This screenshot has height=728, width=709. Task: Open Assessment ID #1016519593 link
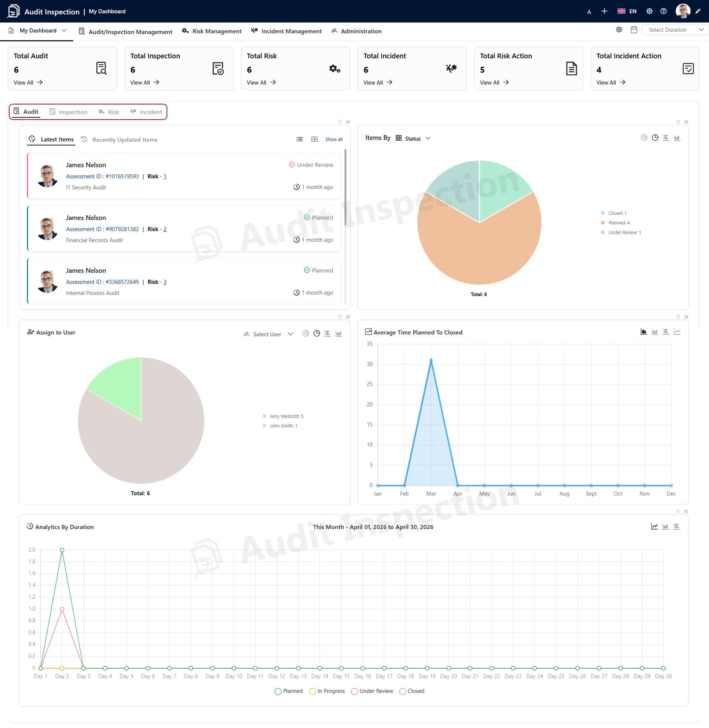[102, 176]
